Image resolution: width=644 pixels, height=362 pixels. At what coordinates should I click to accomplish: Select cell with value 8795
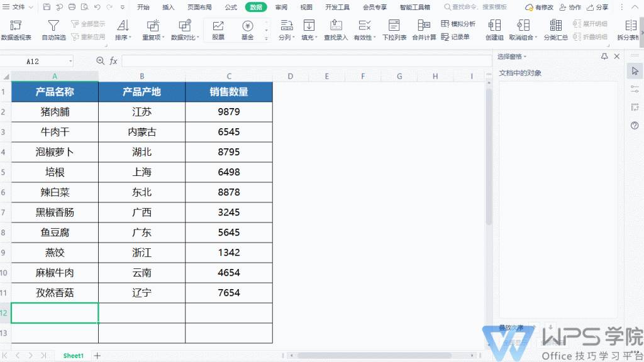[229, 152]
